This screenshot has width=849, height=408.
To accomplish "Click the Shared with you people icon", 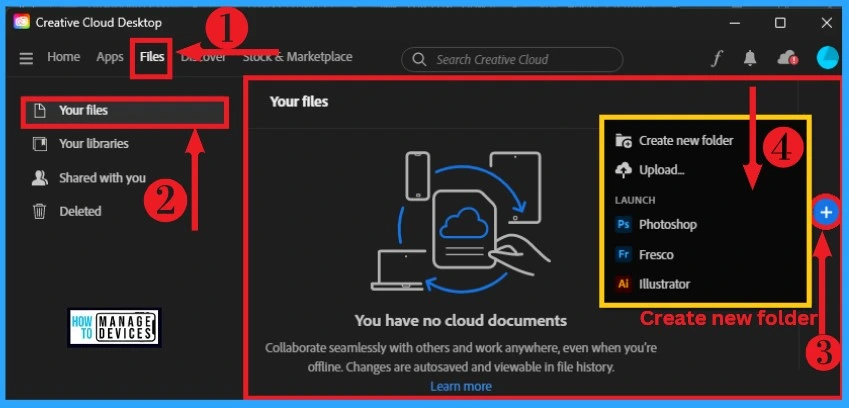I will pos(39,178).
